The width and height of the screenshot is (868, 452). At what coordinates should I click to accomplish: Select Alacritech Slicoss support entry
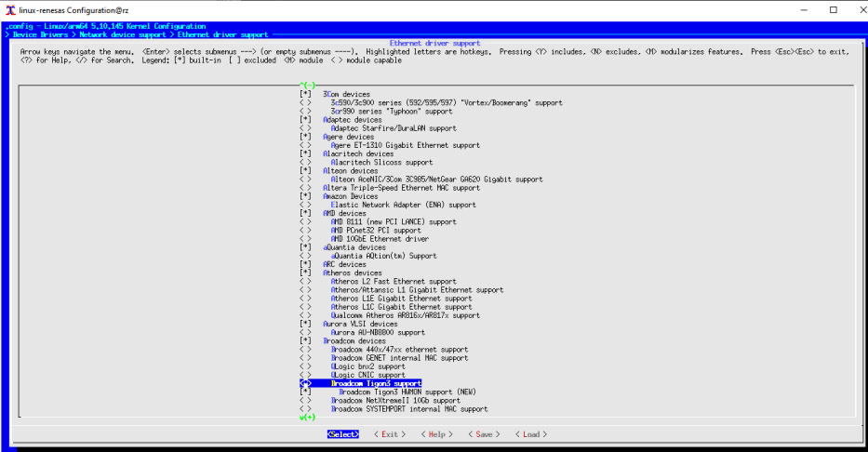381,162
